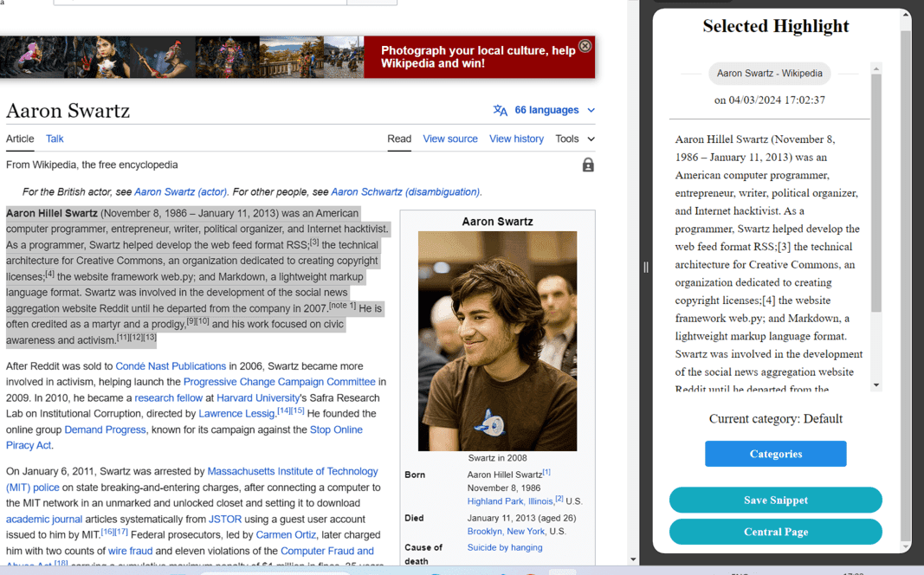This screenshot has width=924, height=575.
Task: Click the side panel resize handle
Action: (646, 268)
